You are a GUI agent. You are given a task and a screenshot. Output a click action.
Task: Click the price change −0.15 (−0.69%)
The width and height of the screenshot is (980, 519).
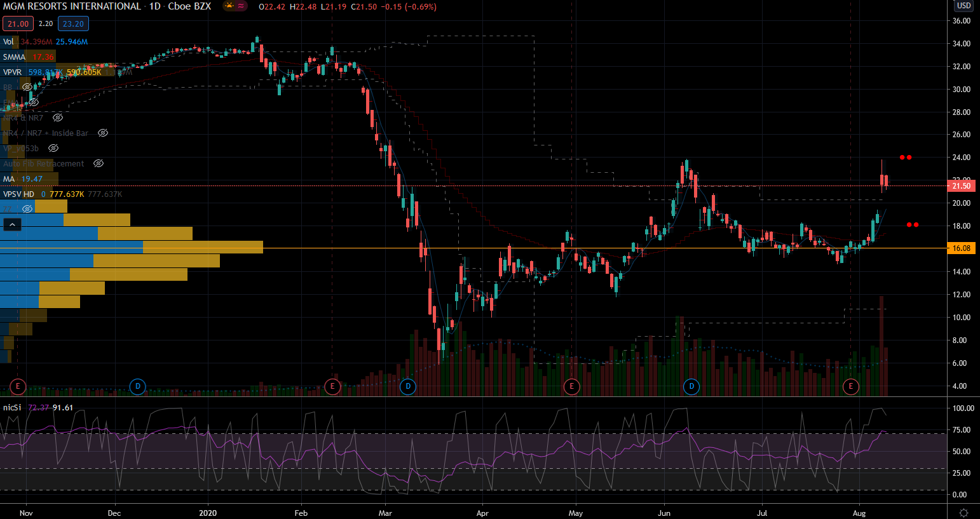(x=409, y=6)
